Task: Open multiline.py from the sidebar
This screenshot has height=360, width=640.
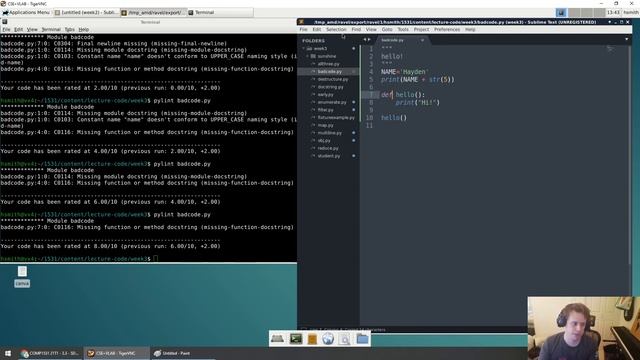Action: click(x=329, y=133)
